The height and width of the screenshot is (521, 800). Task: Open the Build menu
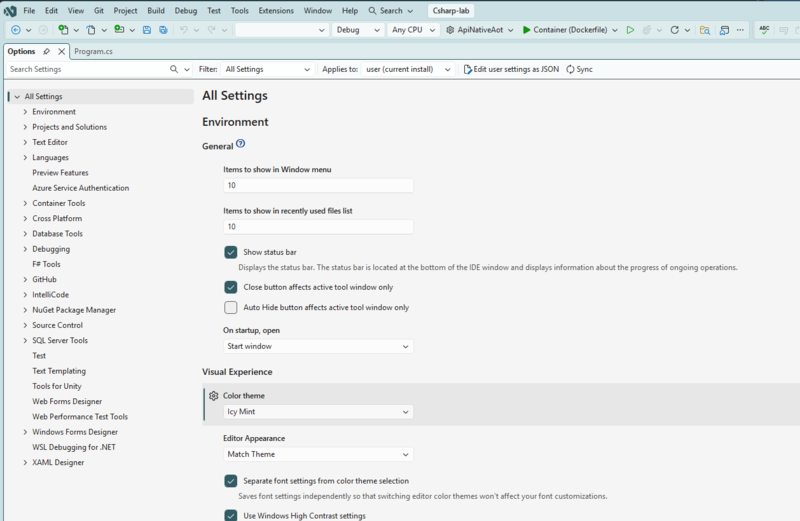coord(156,11)
